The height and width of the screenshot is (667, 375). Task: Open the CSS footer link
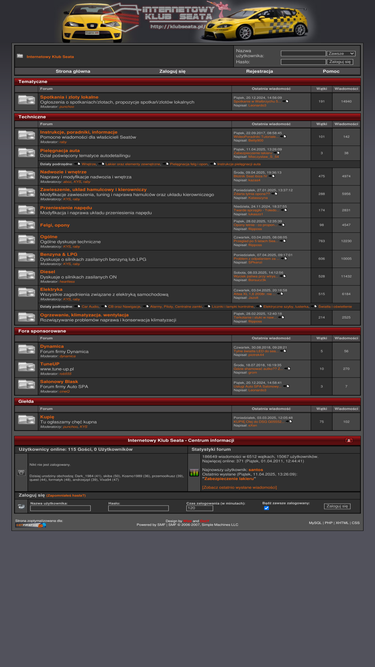[355, 523]
